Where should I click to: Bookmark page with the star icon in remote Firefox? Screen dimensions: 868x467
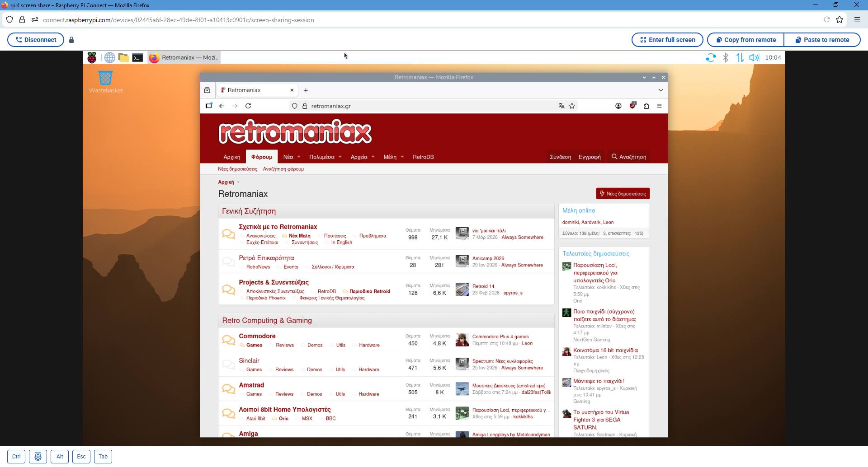[x=572, y=106]
